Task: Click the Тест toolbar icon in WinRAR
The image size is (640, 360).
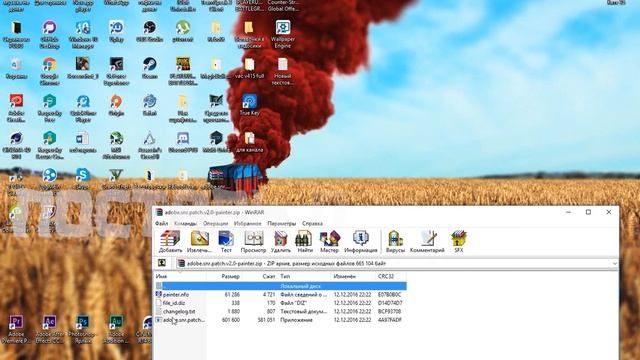Action: (226, 241)
